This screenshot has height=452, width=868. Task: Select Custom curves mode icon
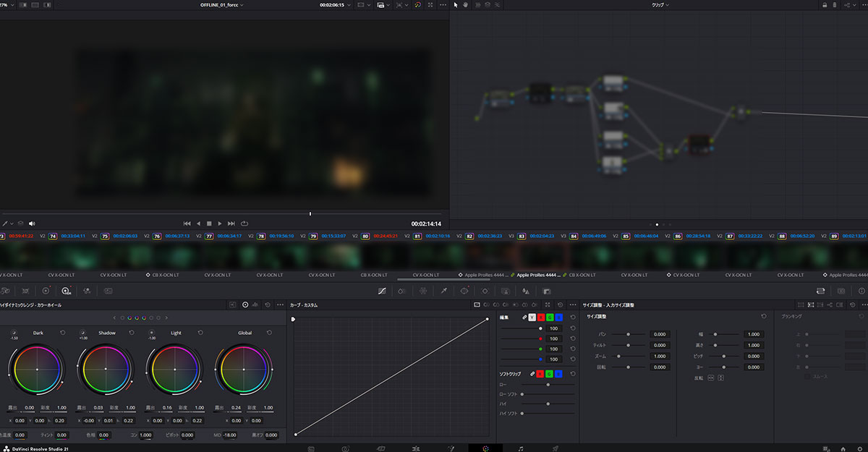click(x=477, y=305)
